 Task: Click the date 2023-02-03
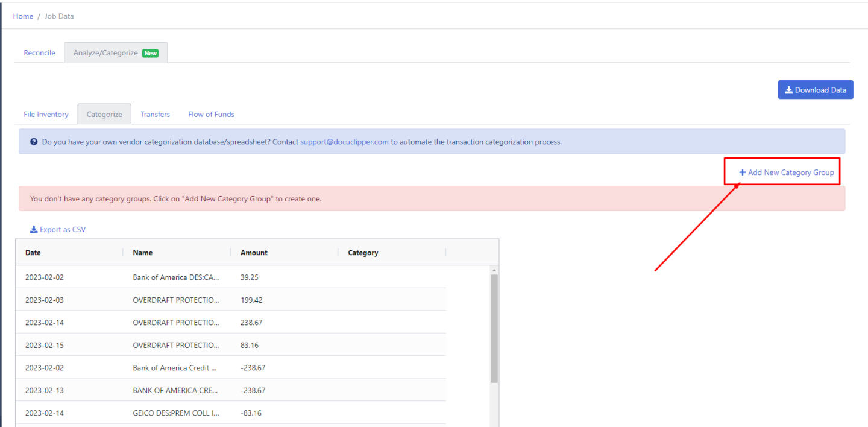click(x=44, y=300)
